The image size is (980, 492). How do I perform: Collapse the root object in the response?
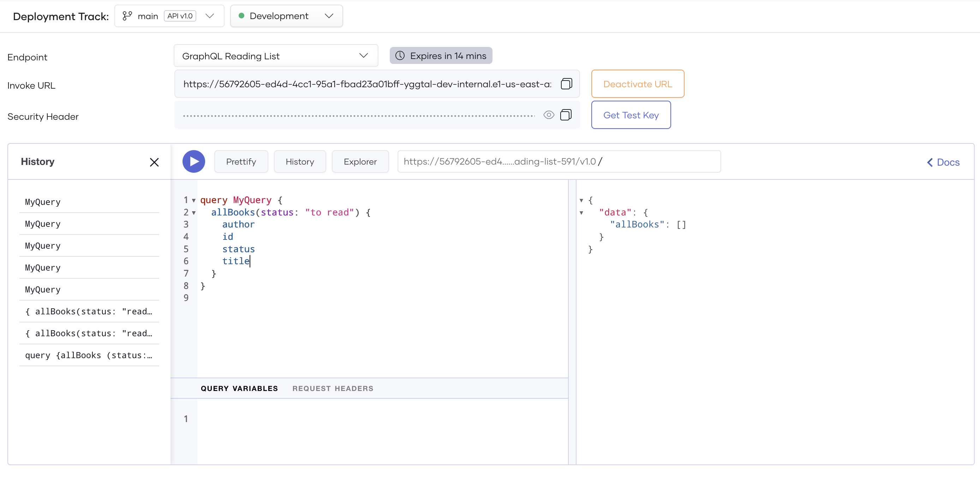581,200
